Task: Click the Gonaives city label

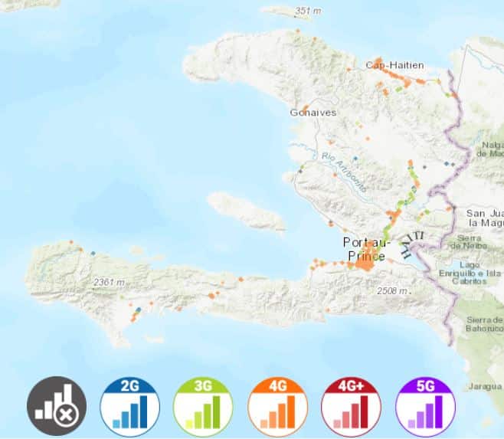Action: tap(313, 113)
